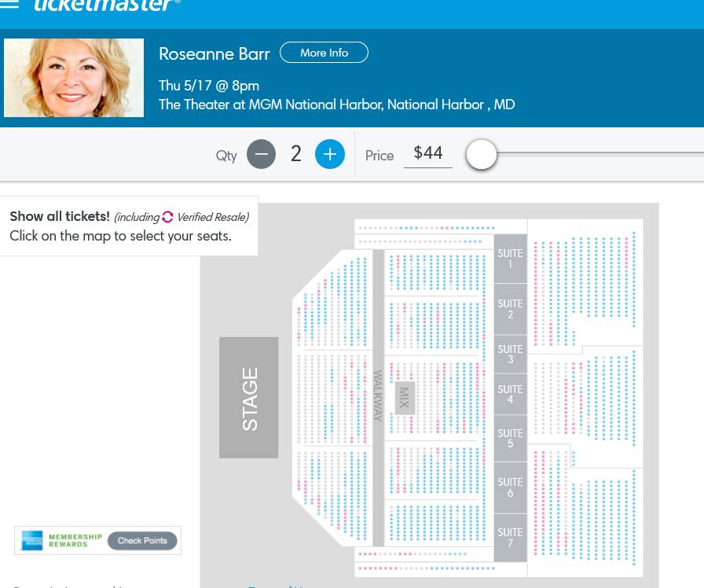
Task: Click the STAGE block on the map
Action: click(x=249, y=398)
